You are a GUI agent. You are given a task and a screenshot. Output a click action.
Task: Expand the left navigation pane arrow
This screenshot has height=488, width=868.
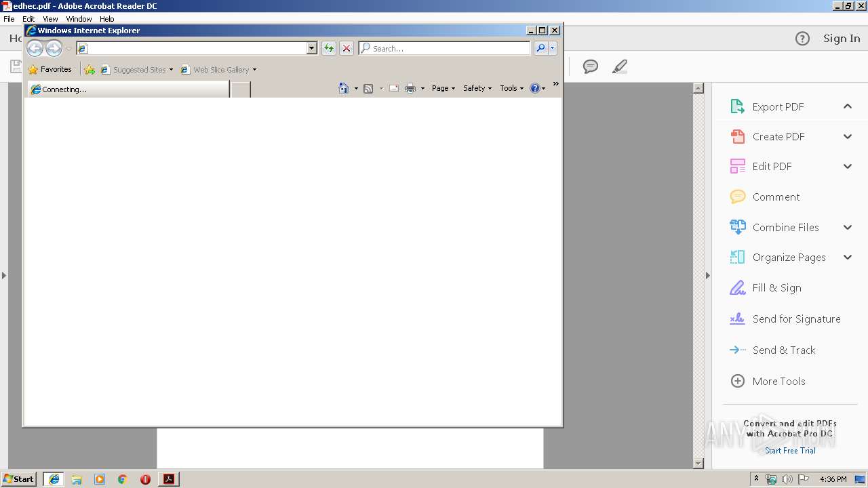pyautogui.click(x=4, y=275)
